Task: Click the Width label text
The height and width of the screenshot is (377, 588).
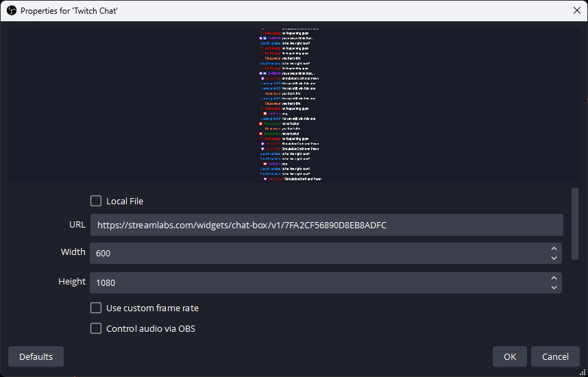Action: [73, 252]
